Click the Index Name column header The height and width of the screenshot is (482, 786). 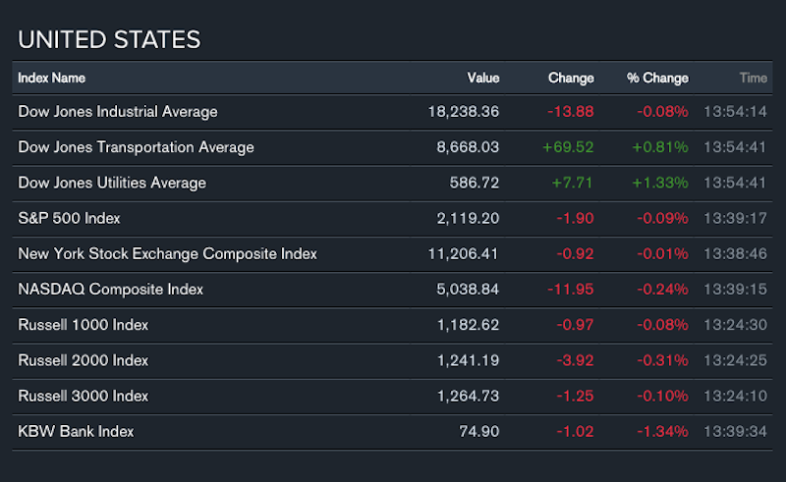click(x=52, y=78)
